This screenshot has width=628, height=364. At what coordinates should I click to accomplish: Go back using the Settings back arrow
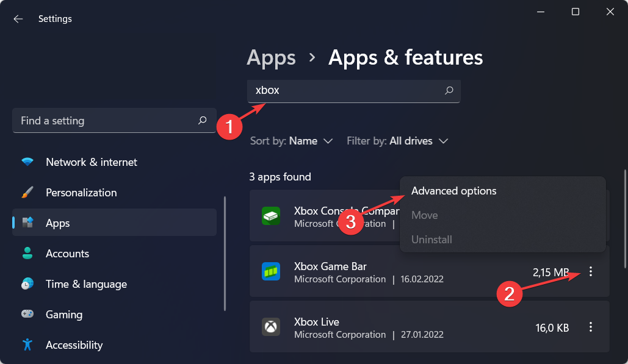(x=18, y=19)
